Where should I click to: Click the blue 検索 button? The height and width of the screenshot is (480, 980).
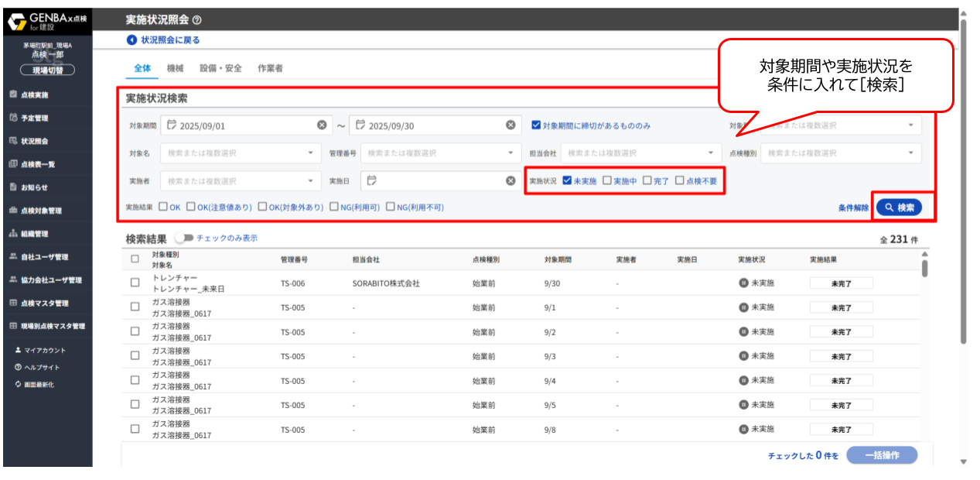point(899,207)
